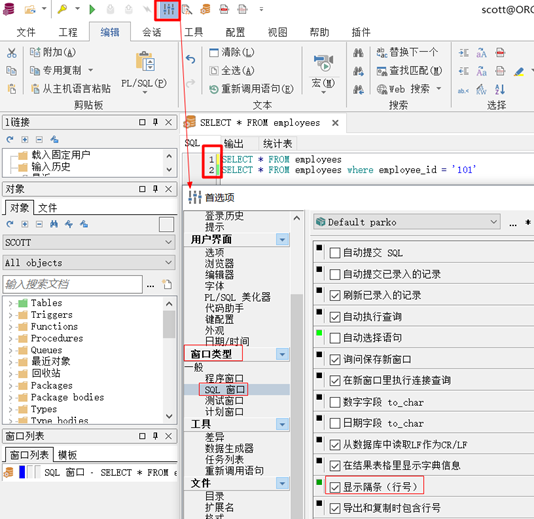
Task: Open the 工具 ribbon tab
Action: pyautogui.click(x=193, y=32)
